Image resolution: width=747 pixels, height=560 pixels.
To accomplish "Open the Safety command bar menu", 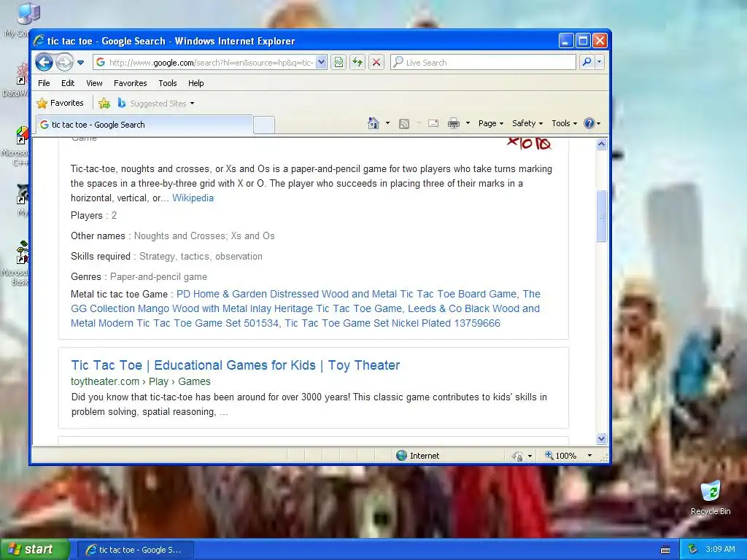I will pos(527,123).
